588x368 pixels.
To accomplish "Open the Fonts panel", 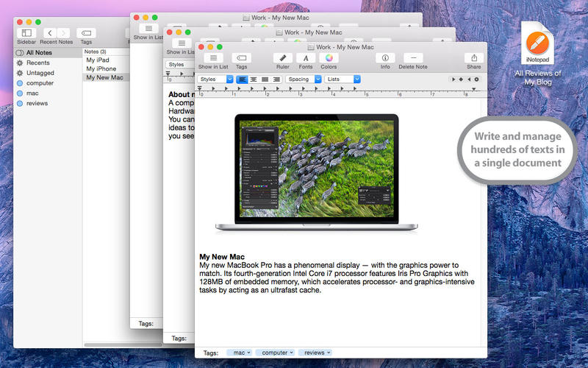I will (x=306, y=57).
